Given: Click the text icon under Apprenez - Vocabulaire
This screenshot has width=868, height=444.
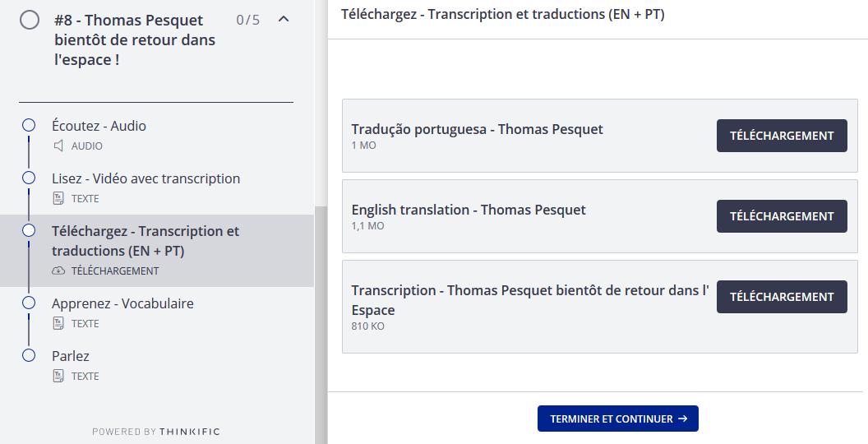Looking at the screenshot, I should [x=58, y=323].
